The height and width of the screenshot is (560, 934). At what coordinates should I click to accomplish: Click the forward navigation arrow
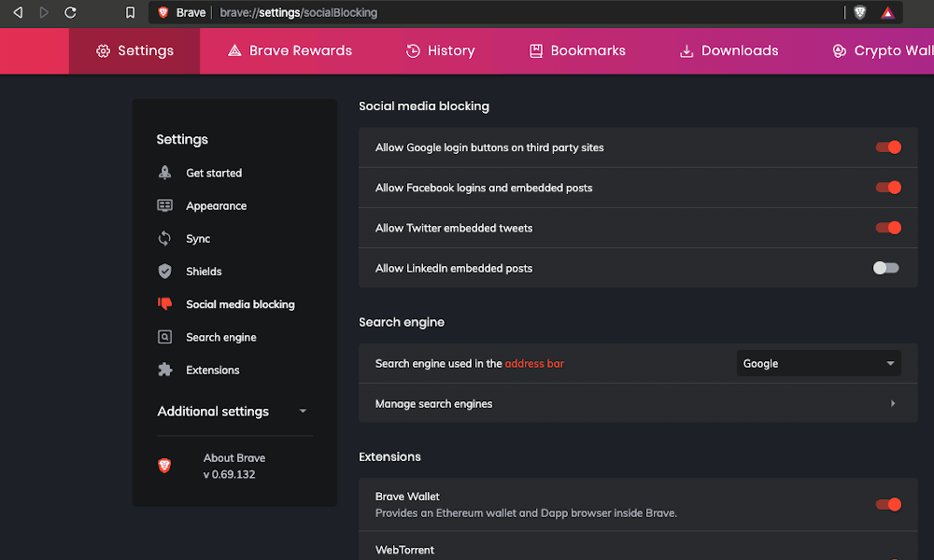[44, 12]
